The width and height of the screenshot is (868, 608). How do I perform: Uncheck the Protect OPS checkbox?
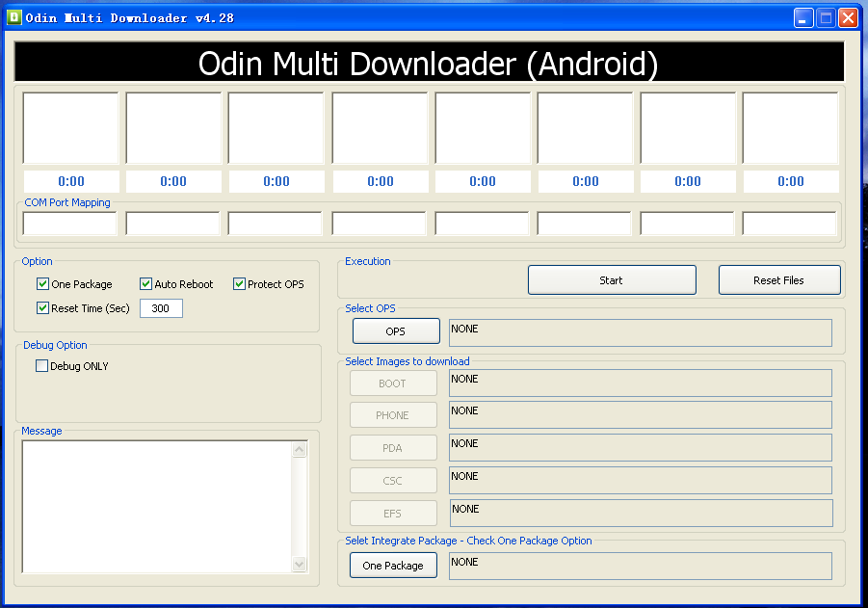[239, 284]
